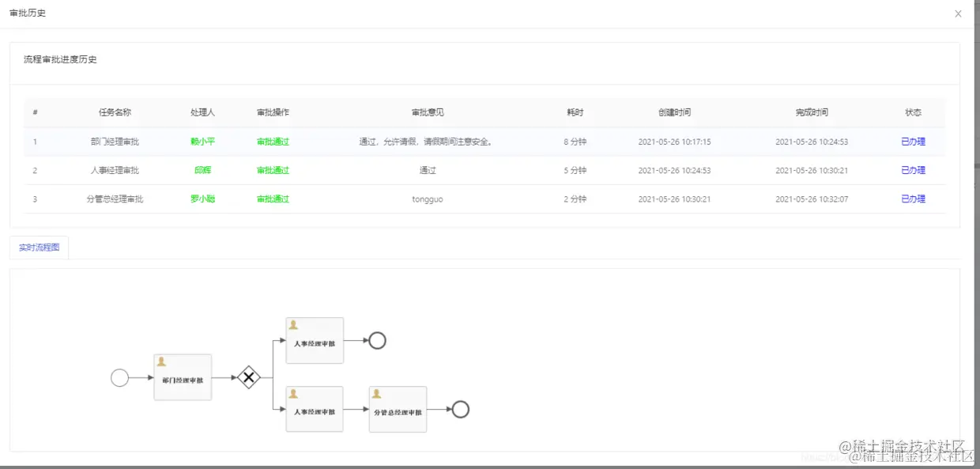The width and height of the screenshot is (980, 469).
Task: Click the 8 分钟 duration cell
Action: pyautogui.click(x=575, y=142)
